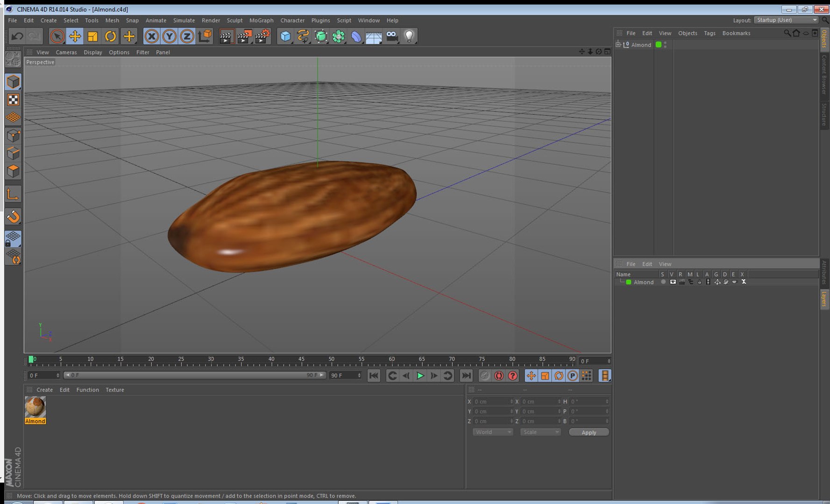
Task: Select the Scale tool in top toolbar
Action: coord(92,36)
